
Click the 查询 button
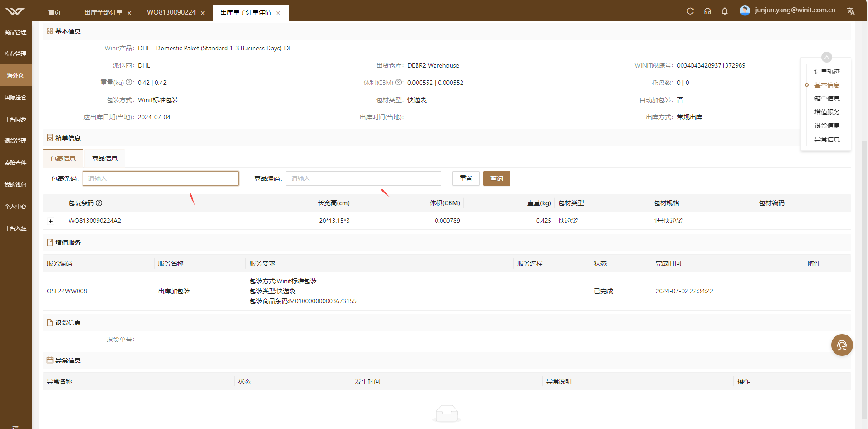pyautogui.click(x=497, y=178)
